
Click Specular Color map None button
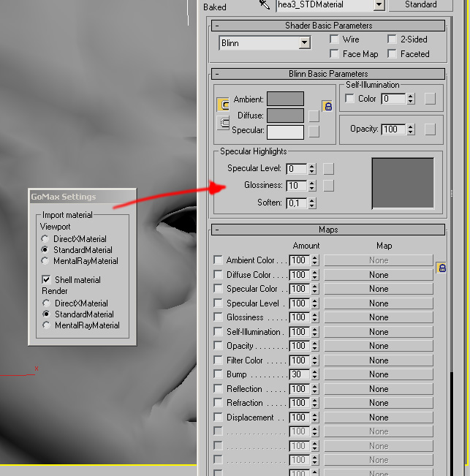click(379, 289)
